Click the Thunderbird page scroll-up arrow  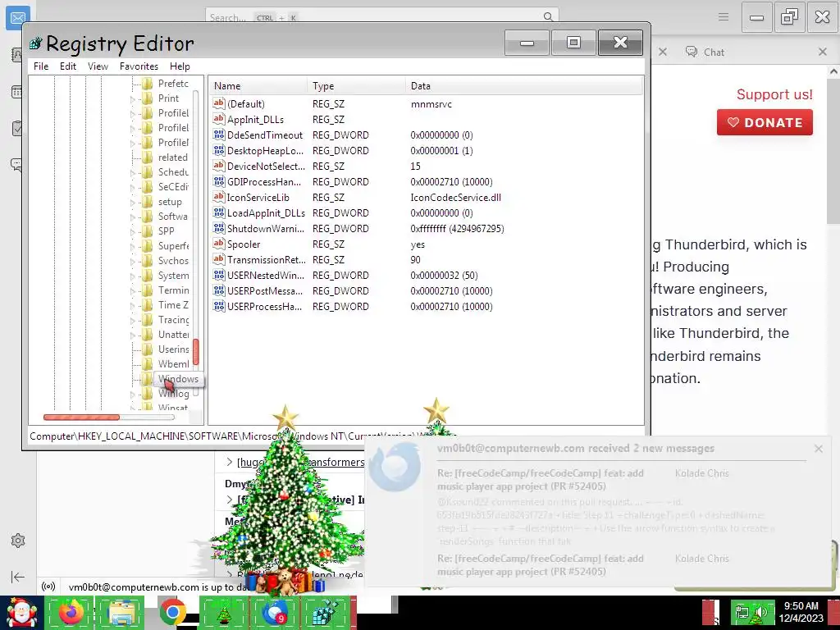[833, 71]
